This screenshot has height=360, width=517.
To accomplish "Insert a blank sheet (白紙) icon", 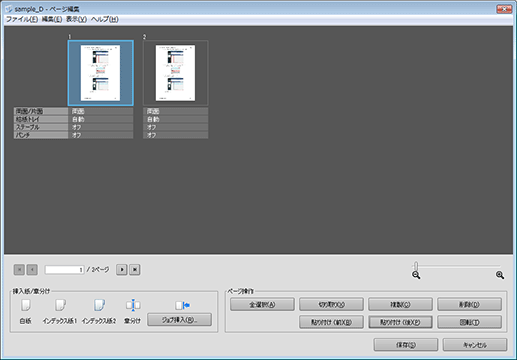I will pos(26,305).
